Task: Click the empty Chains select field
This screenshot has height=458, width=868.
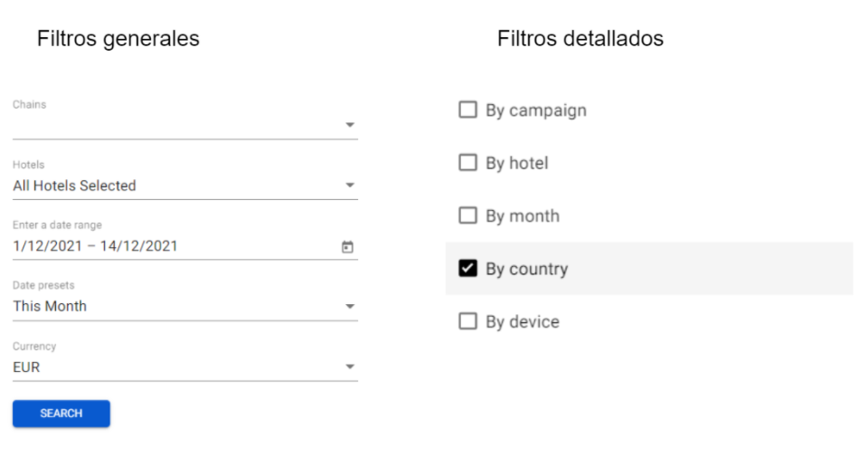Action: (x=172, y=125)
